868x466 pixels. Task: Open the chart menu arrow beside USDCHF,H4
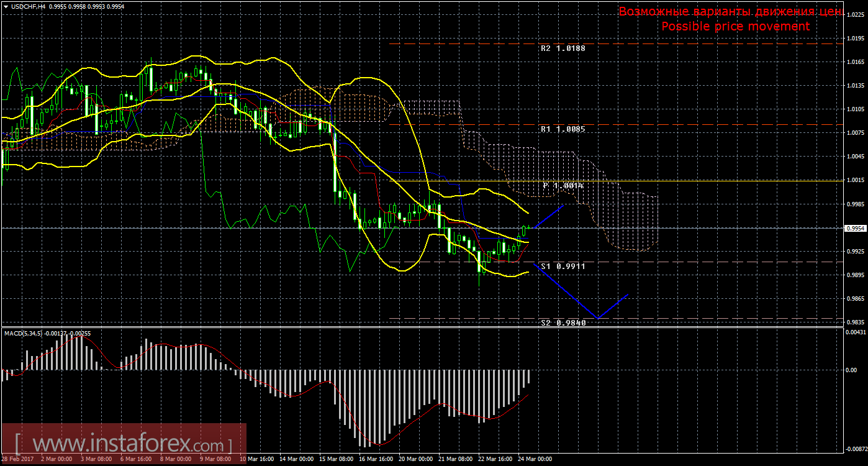(x=6, y=6)
